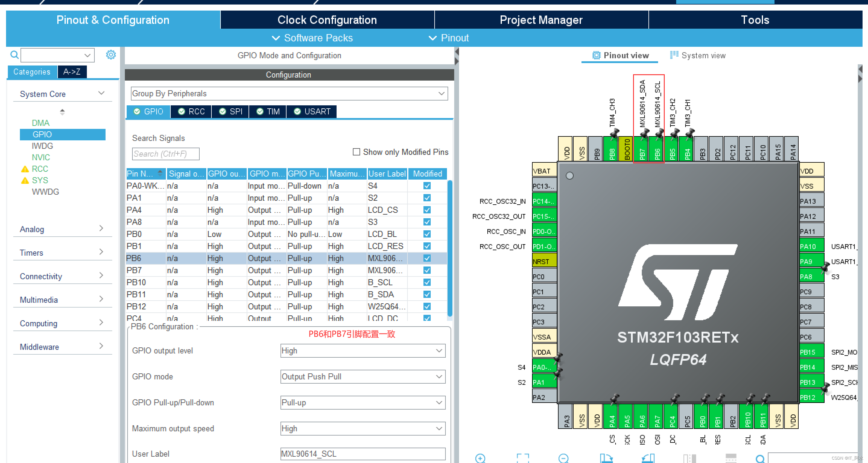The height and width of the screenshot is (463, 868).
Task: Open the NVIC item under System Core
Action: coord(41,157)
